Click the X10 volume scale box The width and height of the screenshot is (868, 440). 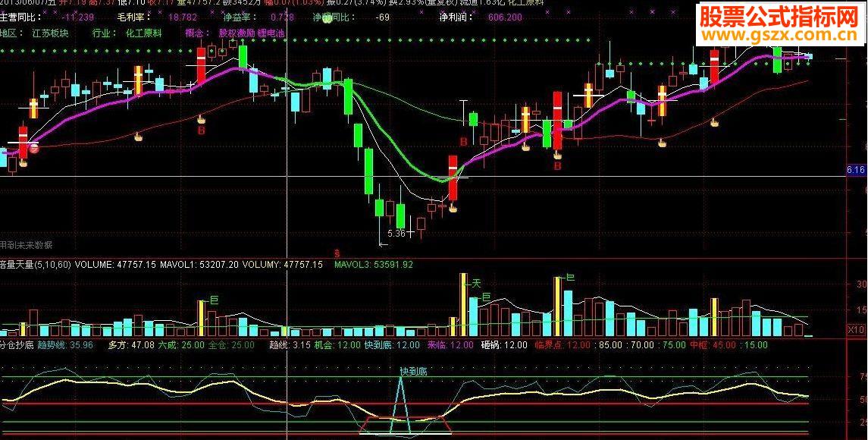pos(857,330)
